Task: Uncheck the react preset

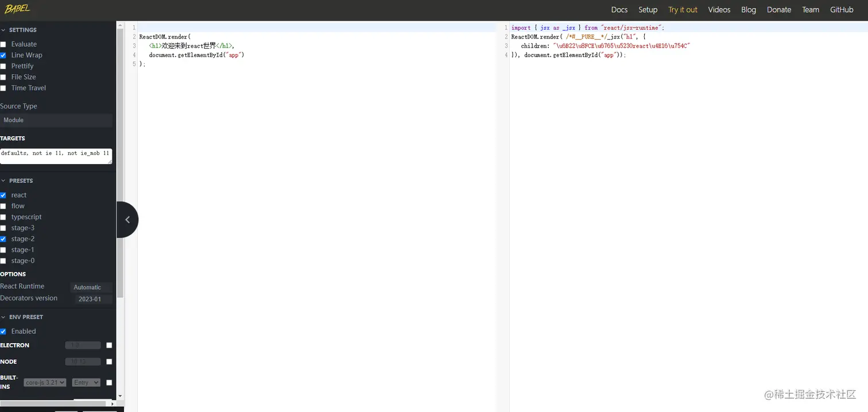Action: point(3,195)
